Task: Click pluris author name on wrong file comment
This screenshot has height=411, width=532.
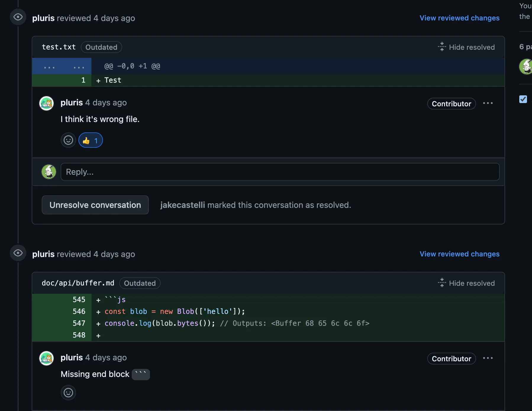Action: pos(72,102)
